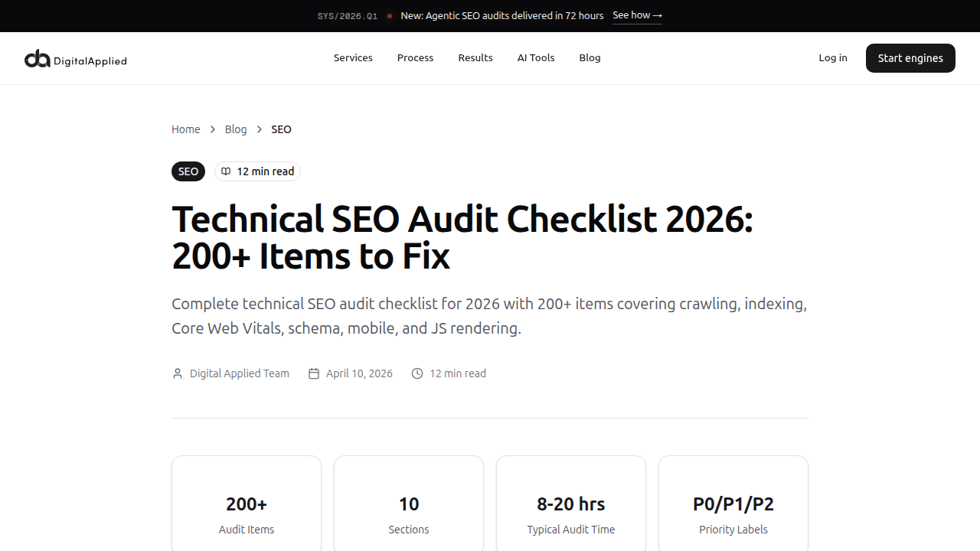The width and height of the screenshot is (980, 551).
Task: Click the chevron between Home and Blog breadcrumbs
Action: tap(212, 129)
